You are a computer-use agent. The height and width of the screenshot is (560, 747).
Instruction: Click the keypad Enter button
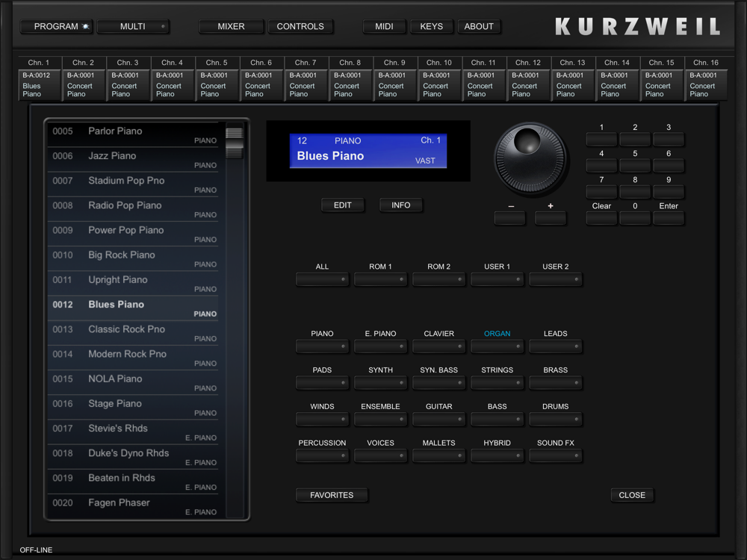(x=669, y=218)
